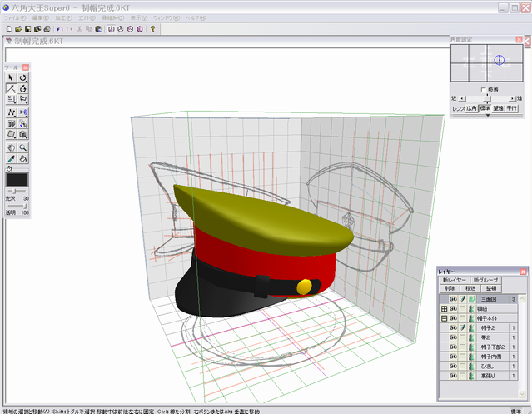This screenshot has height=414, width=532.
Task: Collapse the 帽子本体 layer group
Action: pyautogui.click(x=444, y=320)
